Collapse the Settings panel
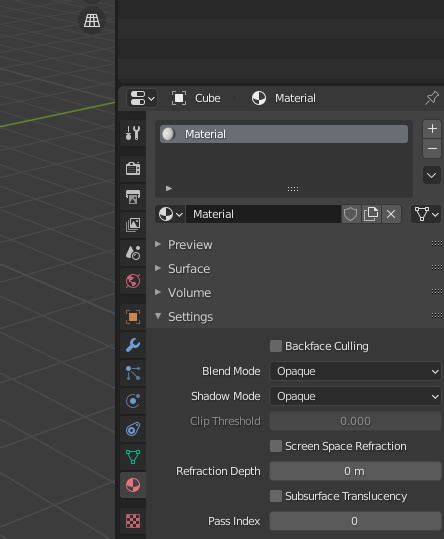This screenshot has width=444, height=539. [190, 317]
